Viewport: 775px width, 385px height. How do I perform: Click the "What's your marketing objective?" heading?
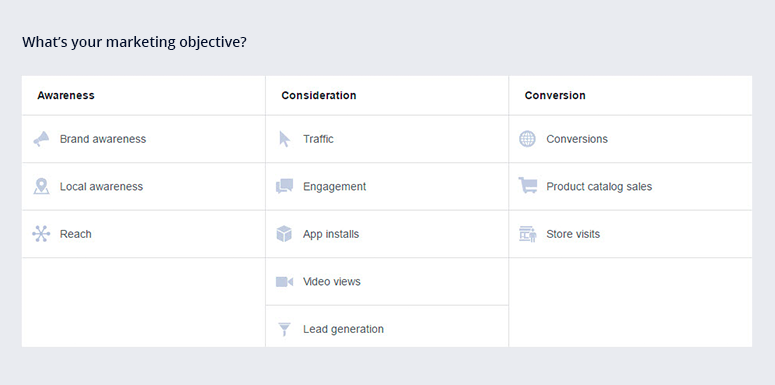(x=134, y=43)
